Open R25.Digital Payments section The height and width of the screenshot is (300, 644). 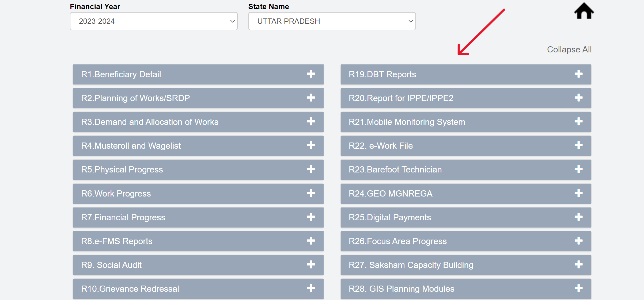coord(466,217)
